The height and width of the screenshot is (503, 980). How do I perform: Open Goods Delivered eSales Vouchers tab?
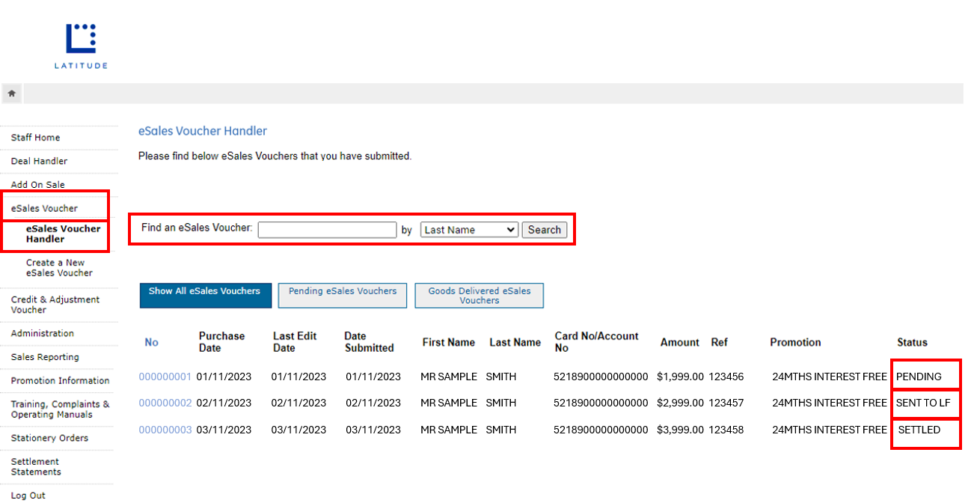tap(479, 295)
